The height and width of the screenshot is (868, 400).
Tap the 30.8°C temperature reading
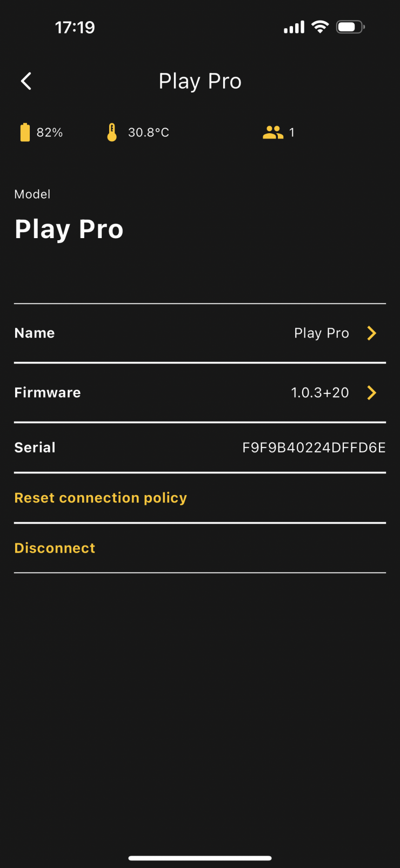149,133
